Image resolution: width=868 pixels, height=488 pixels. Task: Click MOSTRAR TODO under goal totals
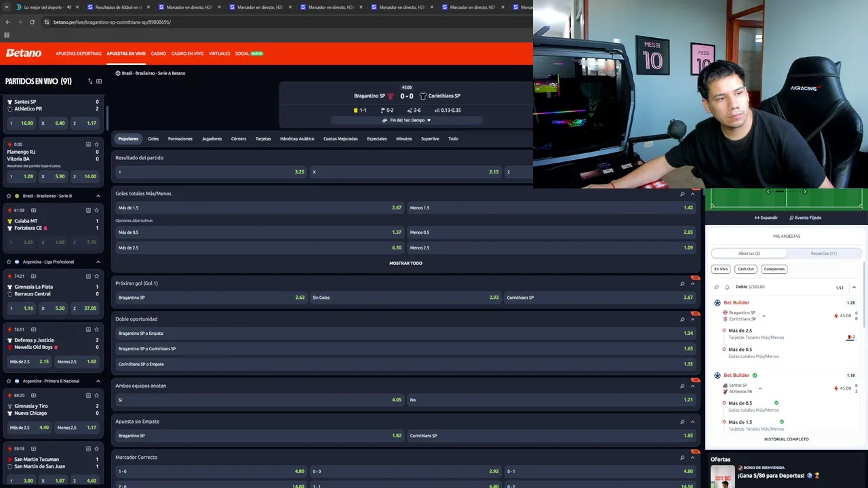click(406, 263)
